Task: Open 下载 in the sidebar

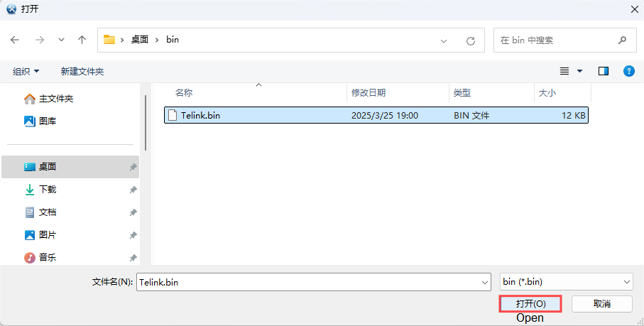Action: (40, 190)
